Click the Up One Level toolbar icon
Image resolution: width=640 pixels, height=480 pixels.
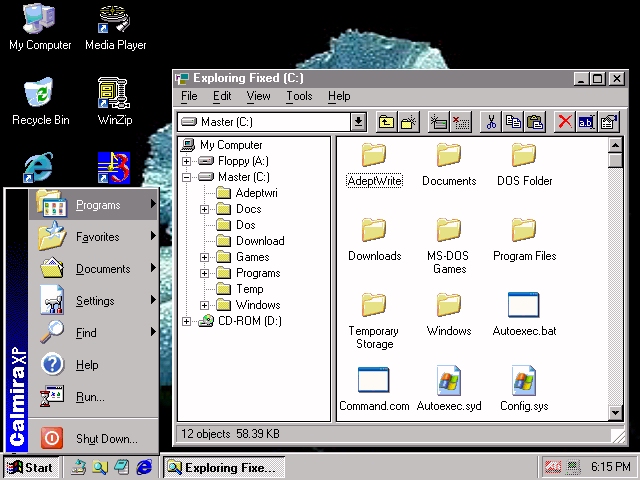pyautogui.click(x=386, y=122)
